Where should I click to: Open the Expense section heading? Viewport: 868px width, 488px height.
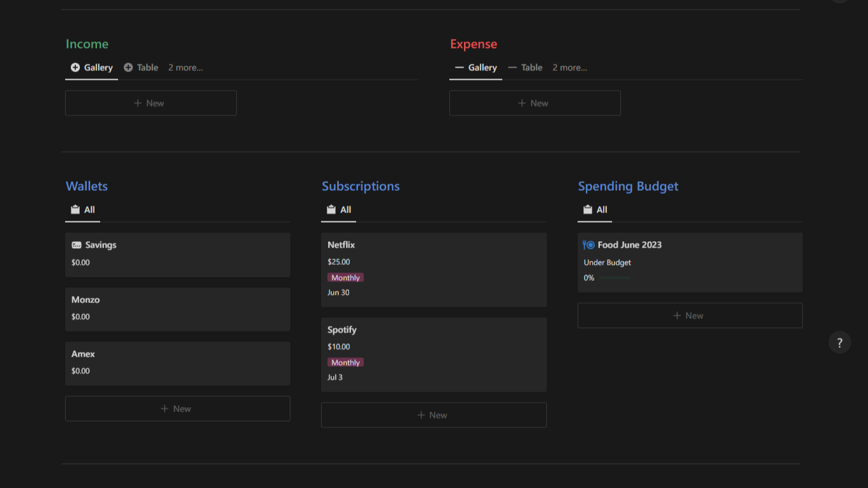(x=474, y=44)
